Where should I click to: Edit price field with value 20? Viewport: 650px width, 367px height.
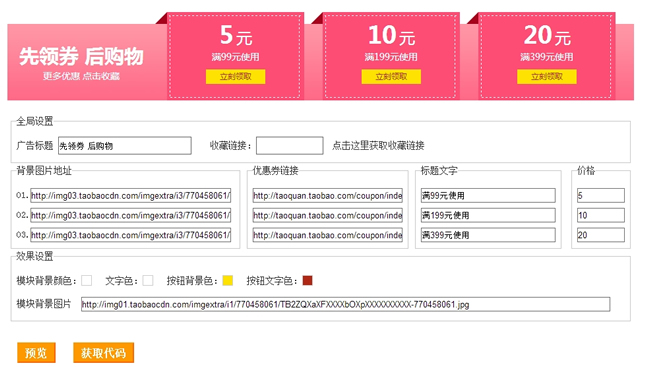[x=601, y=235]
